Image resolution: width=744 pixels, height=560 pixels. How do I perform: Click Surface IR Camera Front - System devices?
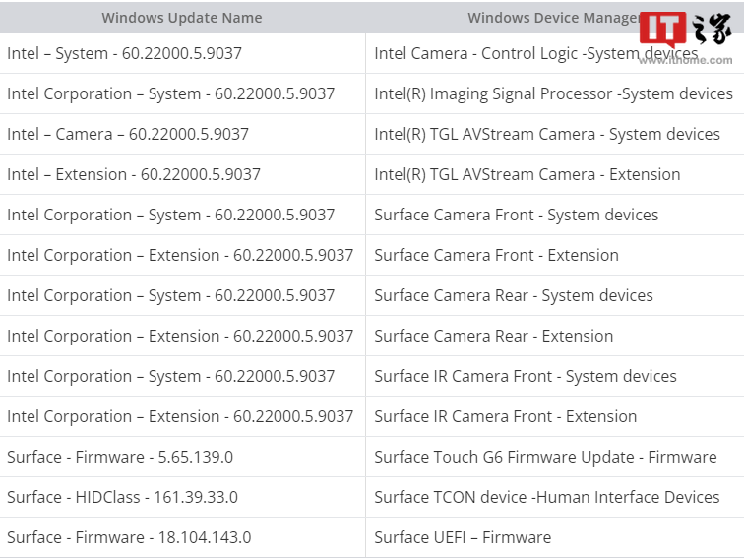point(526,376)
